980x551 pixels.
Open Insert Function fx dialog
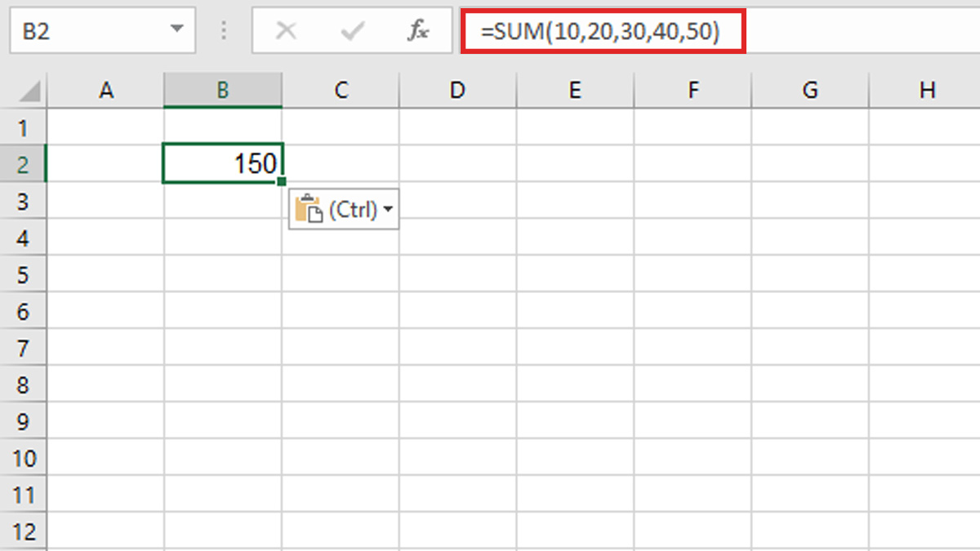tap(418, 31)
